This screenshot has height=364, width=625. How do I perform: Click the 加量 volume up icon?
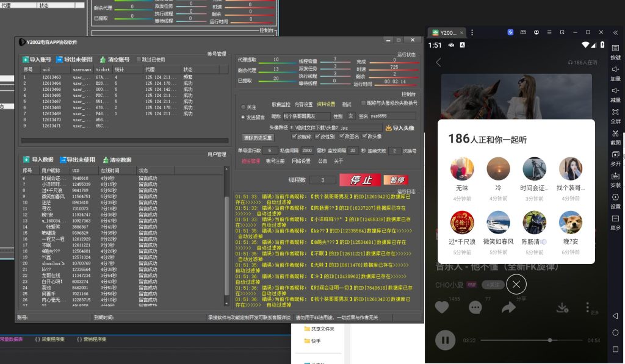615,70
